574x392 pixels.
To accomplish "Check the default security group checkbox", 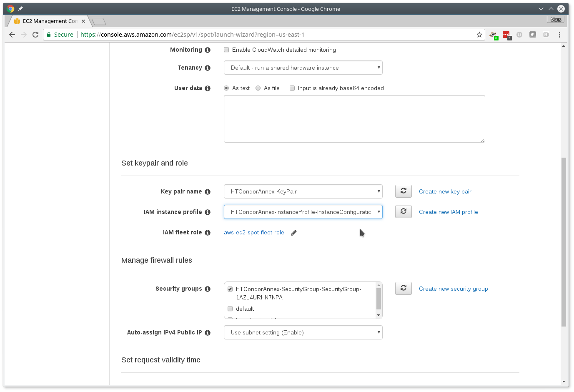I will (230, 309).
